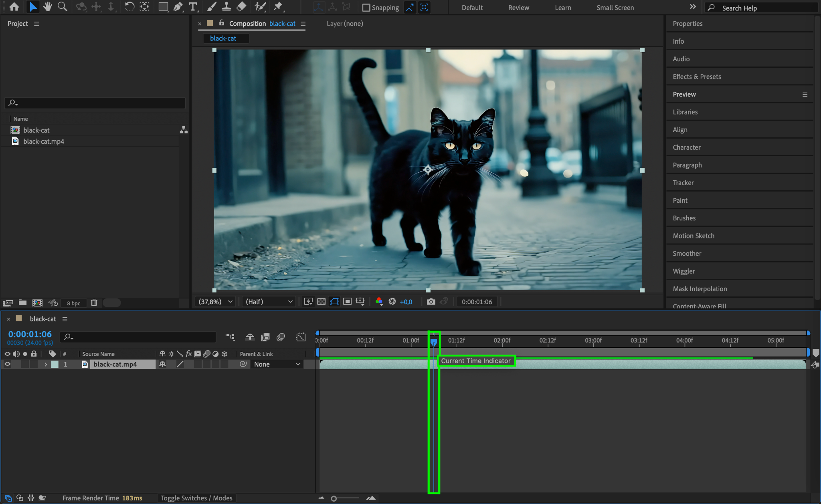The height and width of the screenshot is (504, 821).
Task: Click the blue timecode 0:00:01:06
Action: 30,334
